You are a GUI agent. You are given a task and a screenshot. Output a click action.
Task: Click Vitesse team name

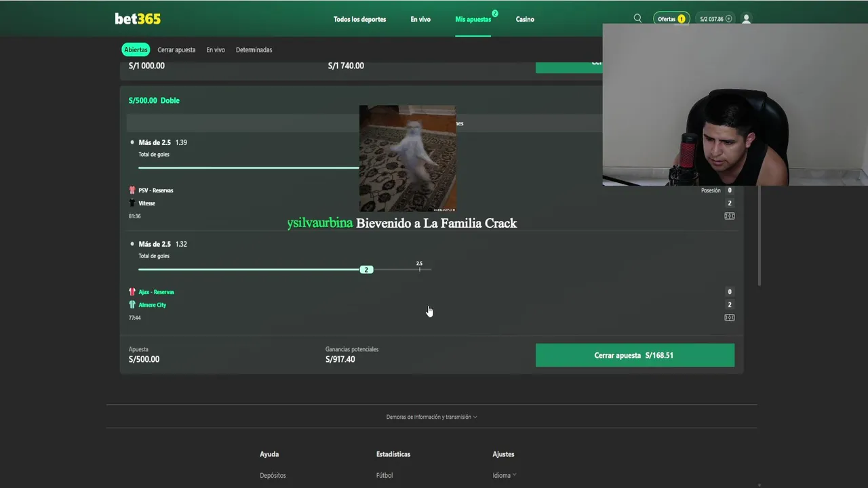coord(147,203)
